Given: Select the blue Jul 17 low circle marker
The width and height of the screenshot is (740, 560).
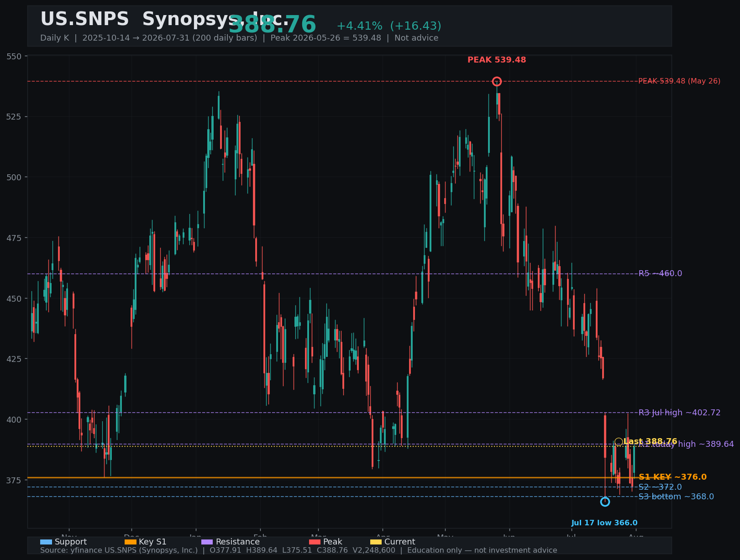Looking at the screenshot, I should [x=605, y=502].
